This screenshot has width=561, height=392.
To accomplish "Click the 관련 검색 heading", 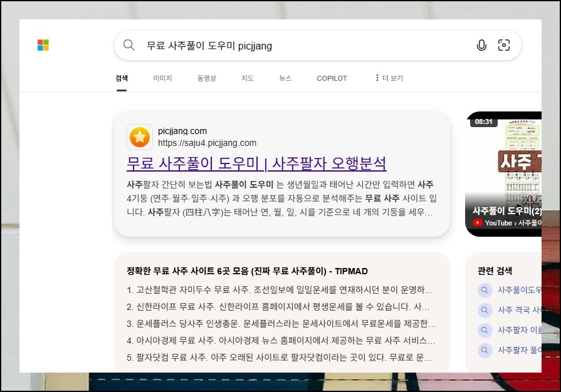I will [x=495, y=271].
